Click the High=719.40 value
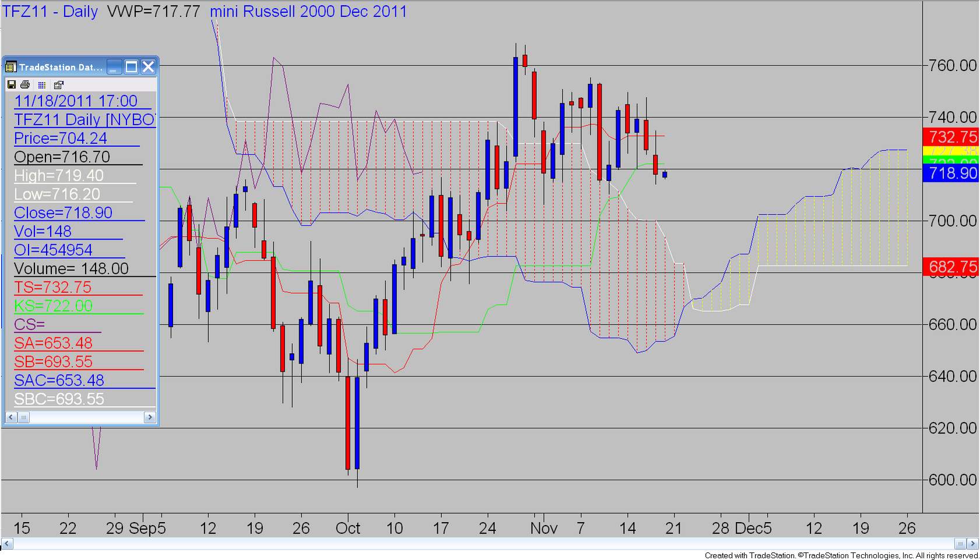The width and height of the screenshot is (980, 560). (75, 175)
